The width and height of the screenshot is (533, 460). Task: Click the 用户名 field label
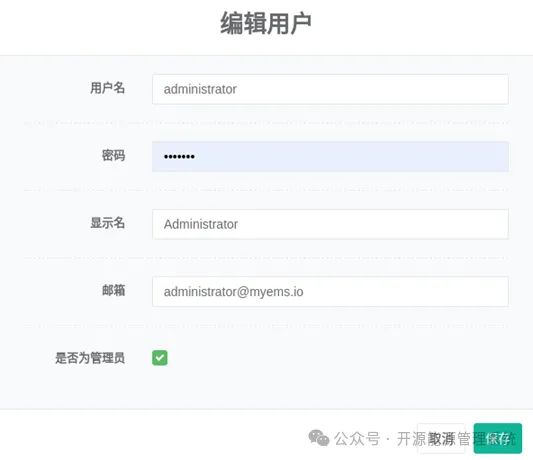[x=107, y=88]
